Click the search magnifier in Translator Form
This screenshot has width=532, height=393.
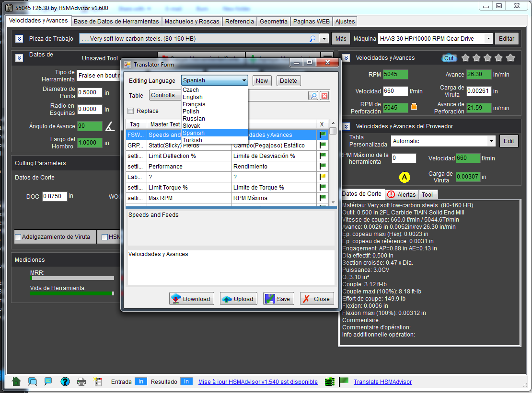313,96
